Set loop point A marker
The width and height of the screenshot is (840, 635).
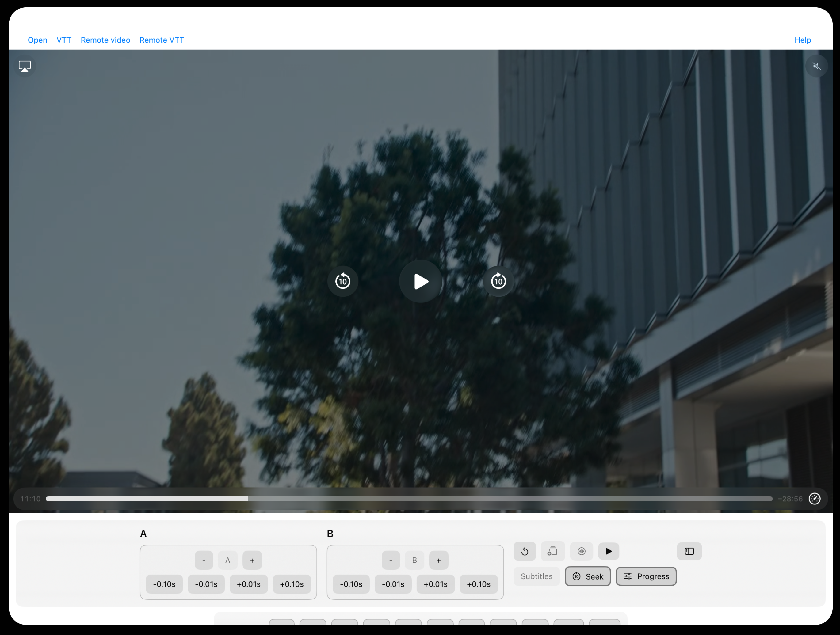coord(227,560)
